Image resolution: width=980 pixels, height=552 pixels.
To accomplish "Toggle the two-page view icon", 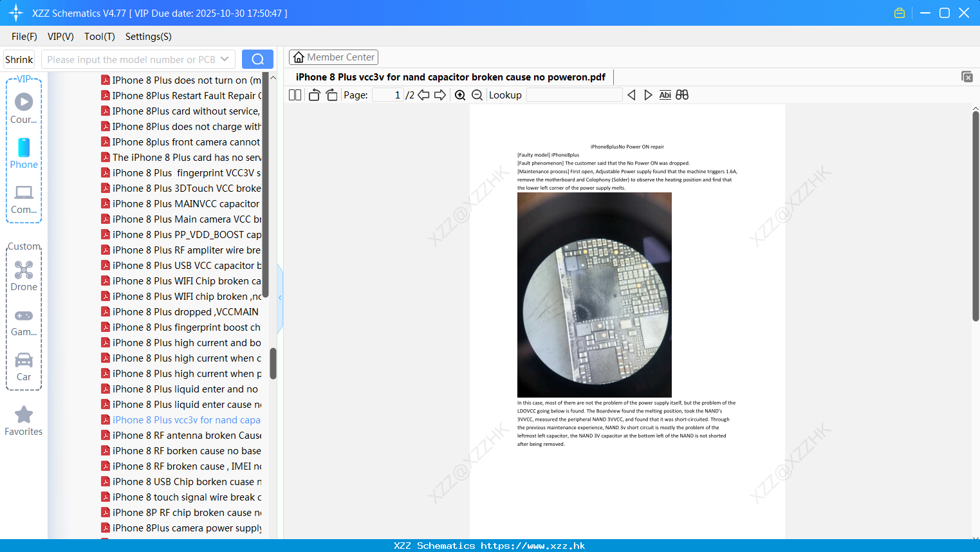I will tap(295, 95).
